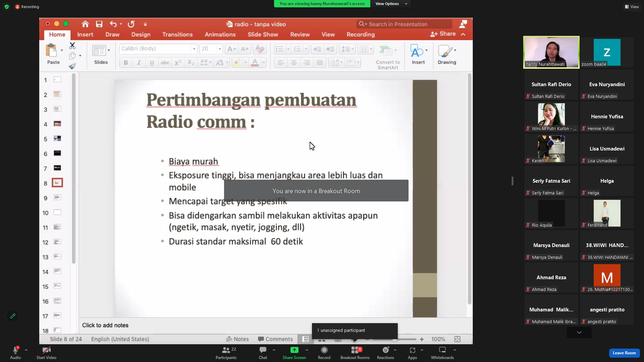Image resolution: width=644 pixels, height=362 pixels.
Task: Toggle Start Video in Zoom
Action: coord(46,353)
